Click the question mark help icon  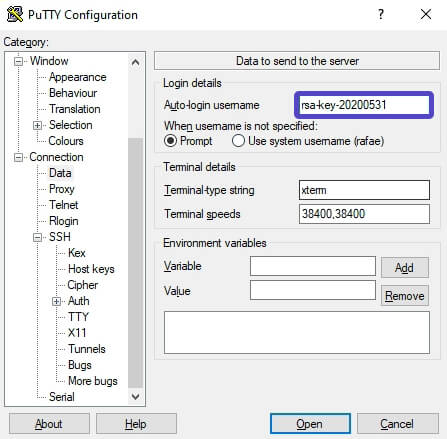pos(381,14)
